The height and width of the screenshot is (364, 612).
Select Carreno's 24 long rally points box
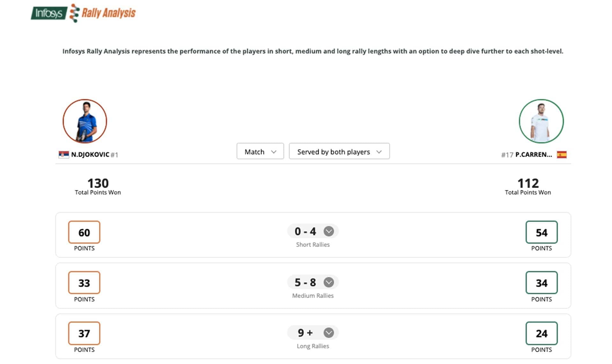pyautogui.click(x=542, y=333)
